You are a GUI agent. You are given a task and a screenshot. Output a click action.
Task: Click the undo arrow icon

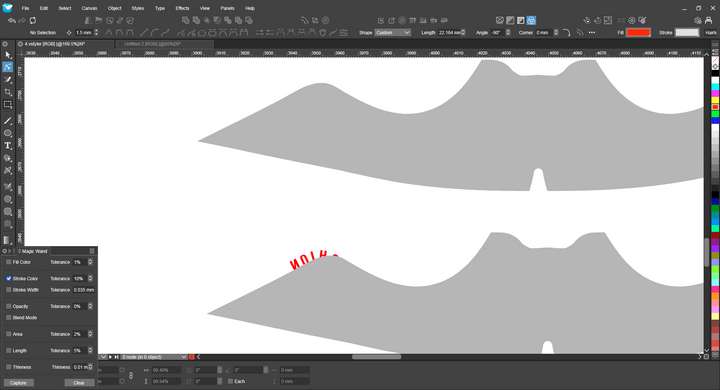12,21
